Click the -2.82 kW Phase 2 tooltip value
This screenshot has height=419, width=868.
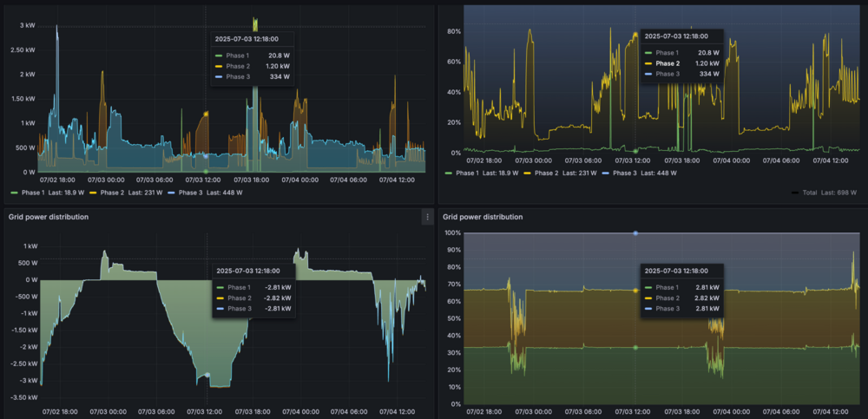click(279, 298)
